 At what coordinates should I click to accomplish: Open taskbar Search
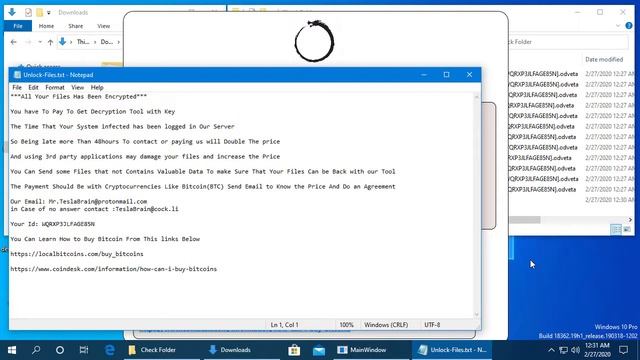pos(36,350)
